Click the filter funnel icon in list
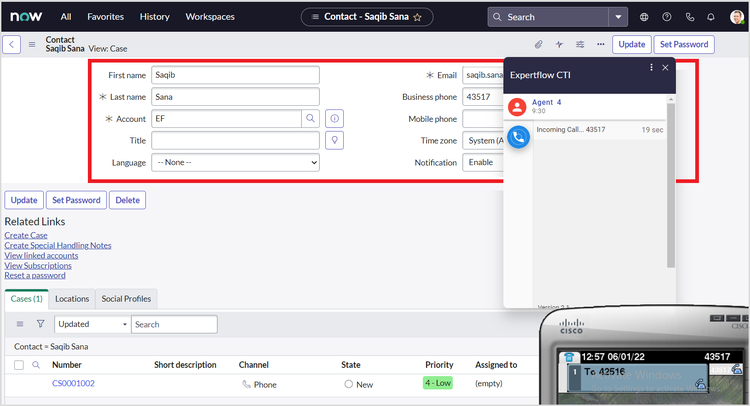Image resolution: width=750 pixels, height=406 pixels. [x=40, y=324]
